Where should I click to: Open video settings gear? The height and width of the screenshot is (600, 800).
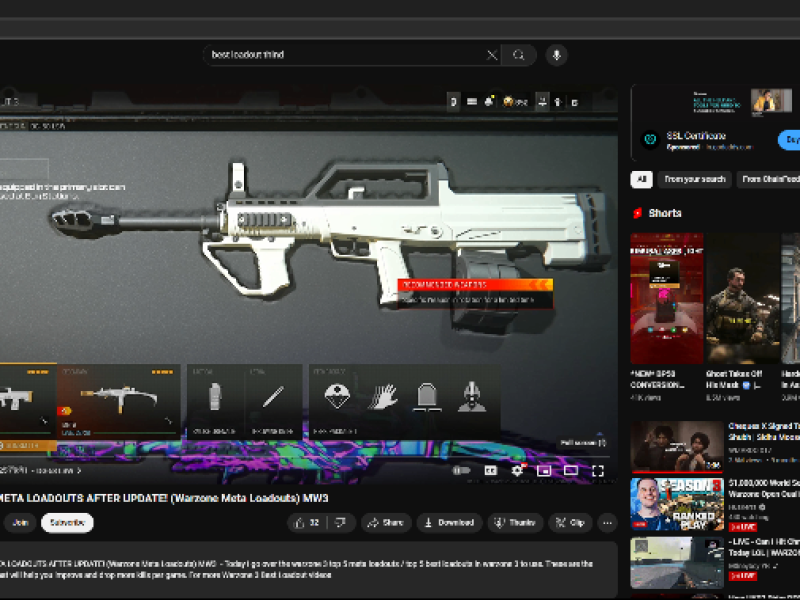[x=517, y=470]
